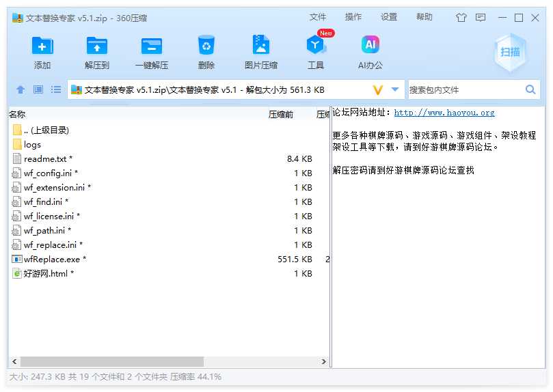Viewport: 553px width, 392px height.
Task: Click the parent directory folder icon
Action: pyautogui.click(x=17, y=130)
